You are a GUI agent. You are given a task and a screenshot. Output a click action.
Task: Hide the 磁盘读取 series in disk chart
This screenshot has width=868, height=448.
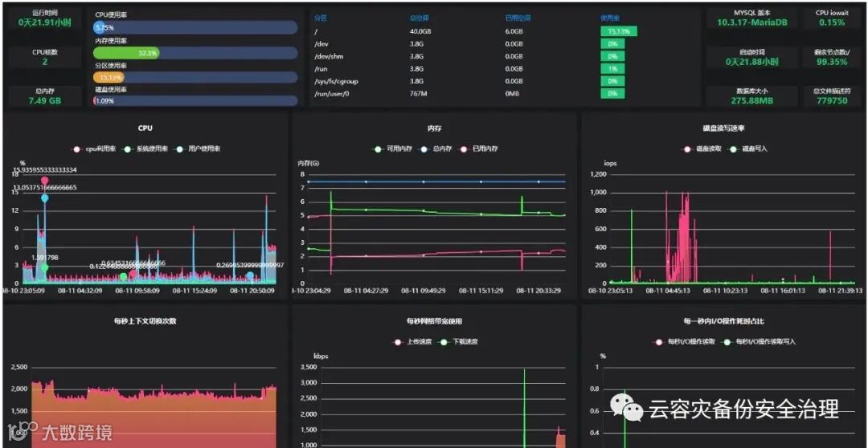coord(702,149)
